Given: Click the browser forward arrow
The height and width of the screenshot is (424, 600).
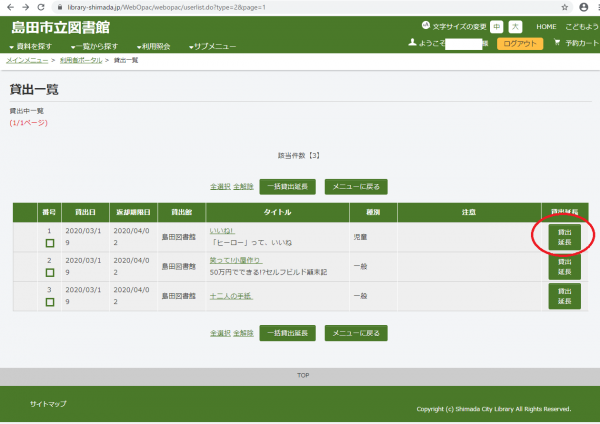Looking at the screenshot, I should point(25,6).
